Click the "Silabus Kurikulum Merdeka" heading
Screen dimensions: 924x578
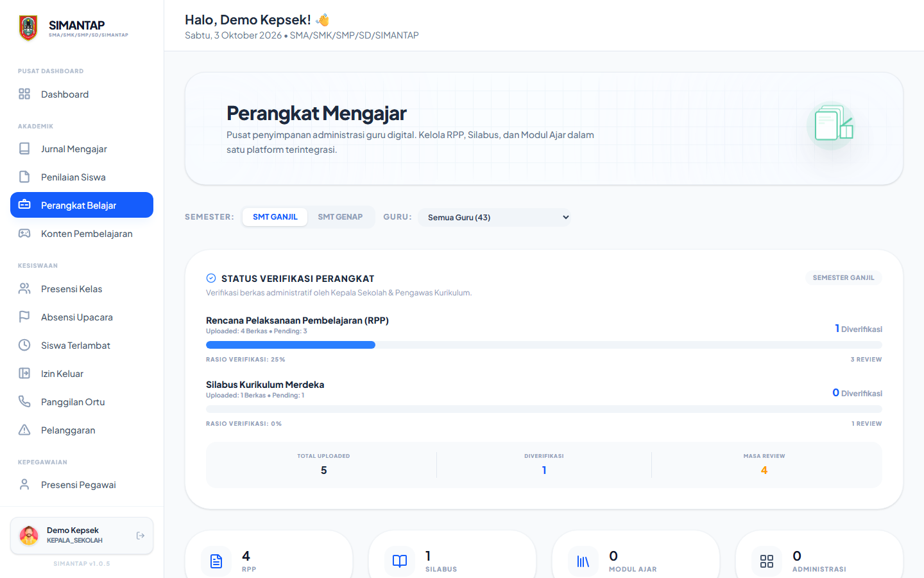point(265,385)
